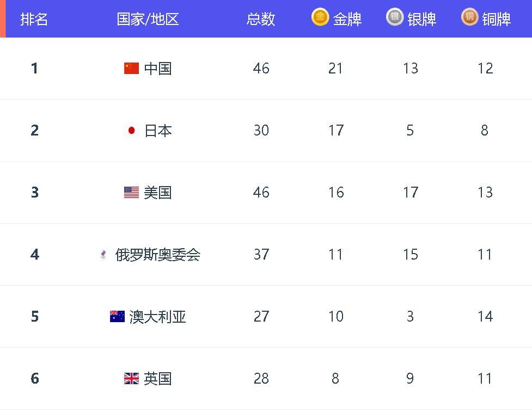532x419 pixels.
Task: Click Japan's gold medal count 17
Action: 336,130
